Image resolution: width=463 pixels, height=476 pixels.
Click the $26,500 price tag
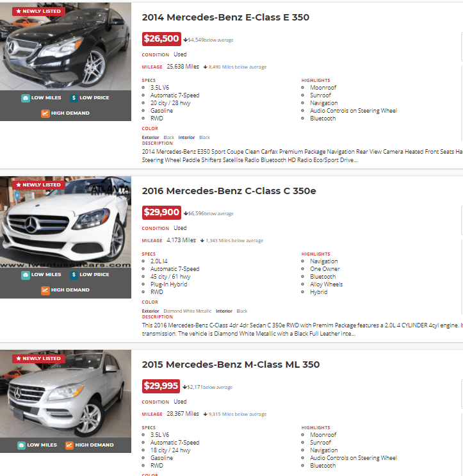[x=161, y=39]
